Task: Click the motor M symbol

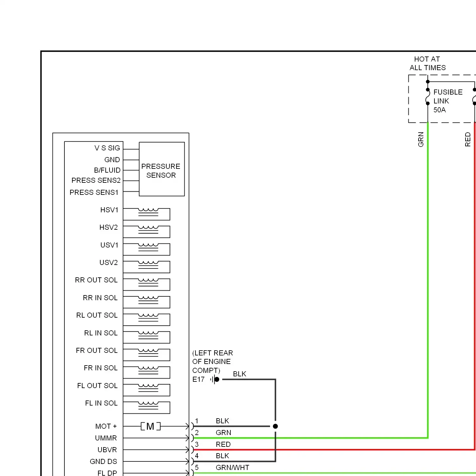Action: coord(150,426)
